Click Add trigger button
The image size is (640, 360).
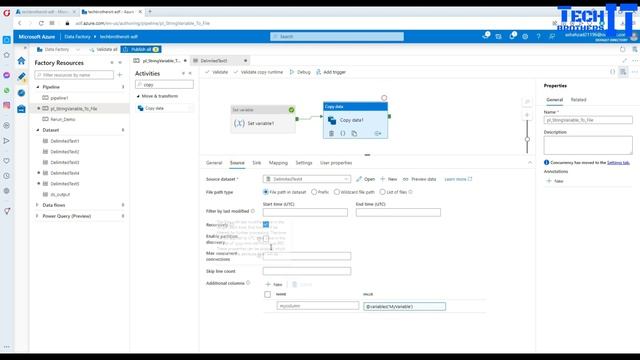[x=331, y=72]
